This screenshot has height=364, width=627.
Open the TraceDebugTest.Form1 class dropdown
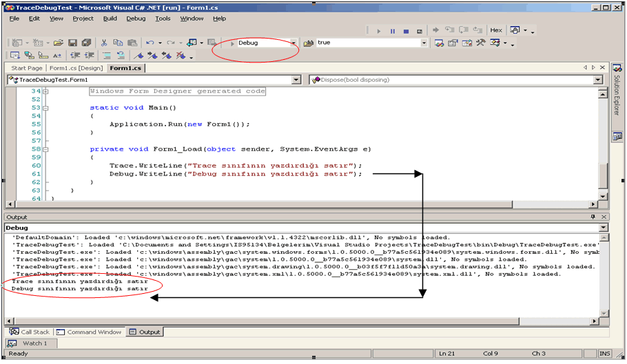[296, 80]
